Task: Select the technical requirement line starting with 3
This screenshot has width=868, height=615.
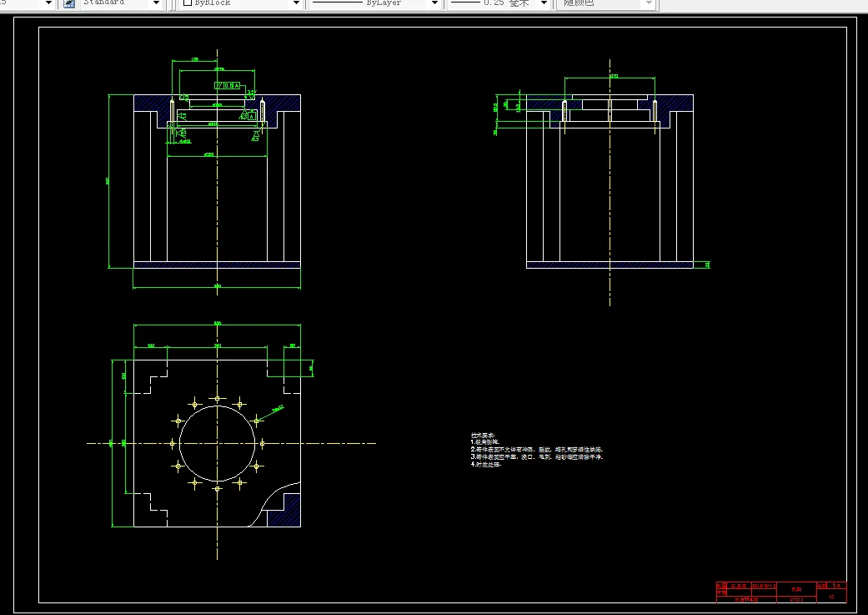Action: (536, 457)
